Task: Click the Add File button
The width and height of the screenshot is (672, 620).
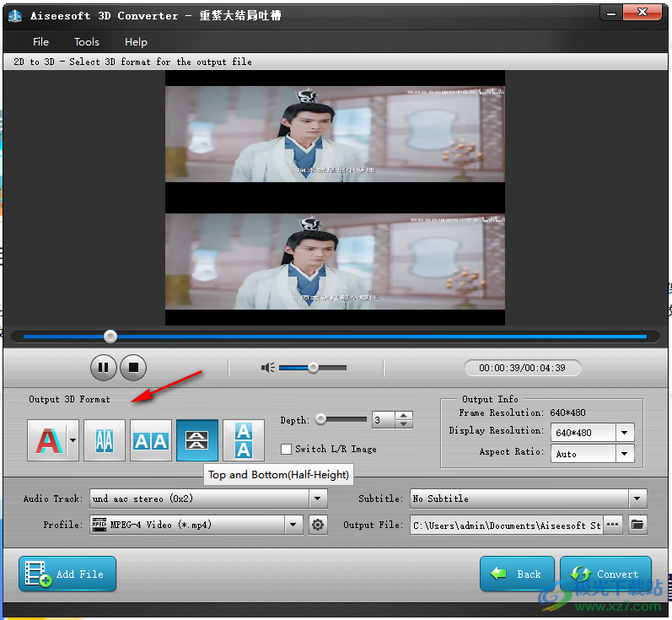Action: coord(67,574)
